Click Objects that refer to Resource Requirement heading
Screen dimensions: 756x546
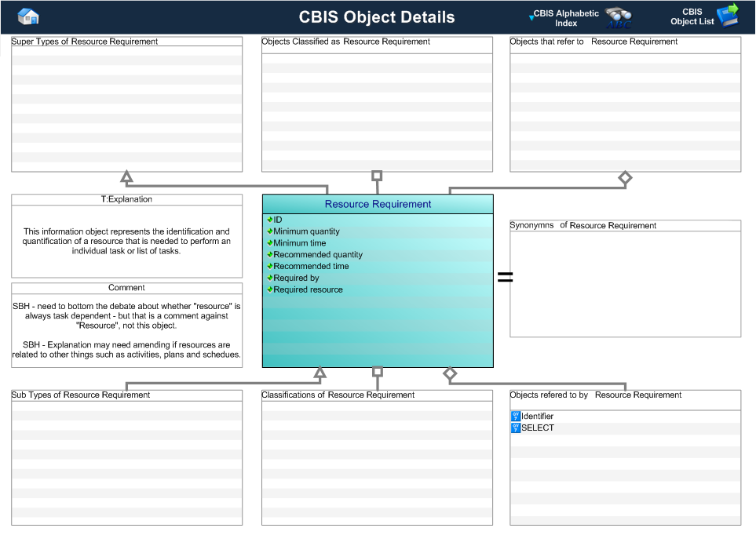[x=593, y=42]
